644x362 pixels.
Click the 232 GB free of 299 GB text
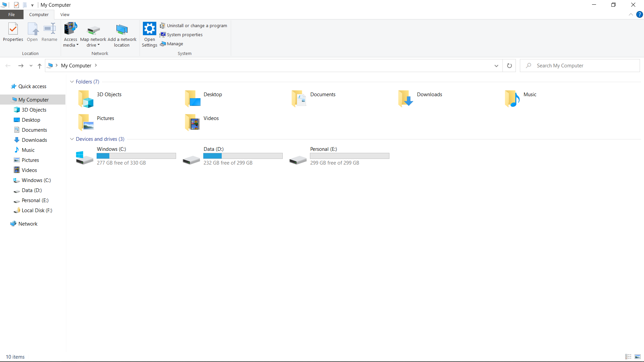(228, 163)
